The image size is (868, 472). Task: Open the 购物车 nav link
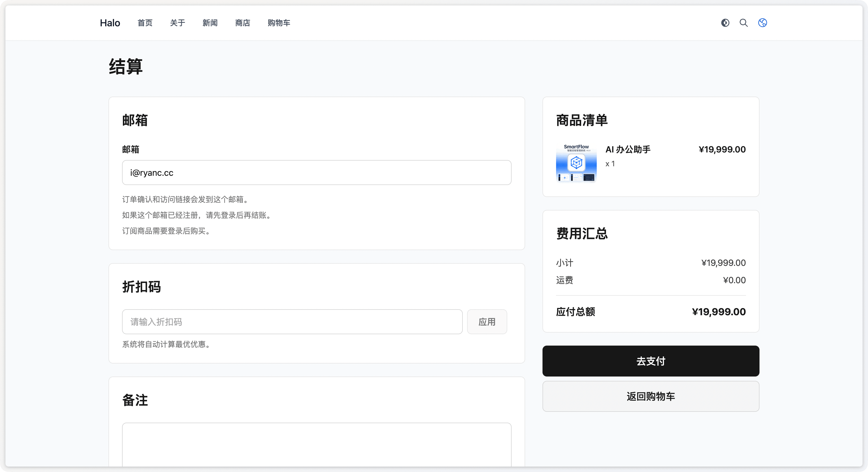pos(279,23)
